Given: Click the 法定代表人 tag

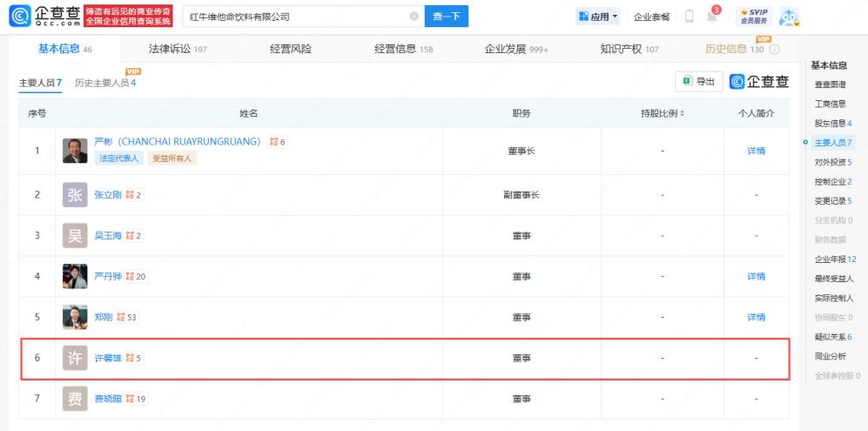Looking at the screenshot, I should tap(119, 158).
